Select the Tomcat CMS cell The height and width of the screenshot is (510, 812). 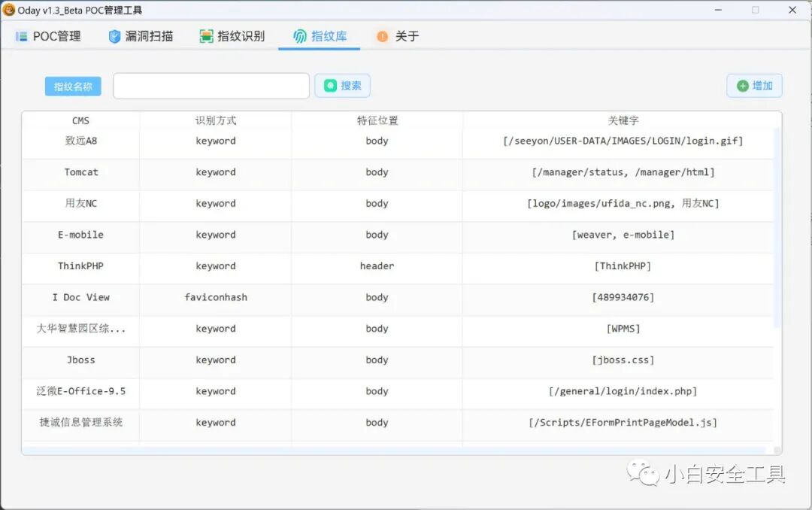[x=80, y=172]
